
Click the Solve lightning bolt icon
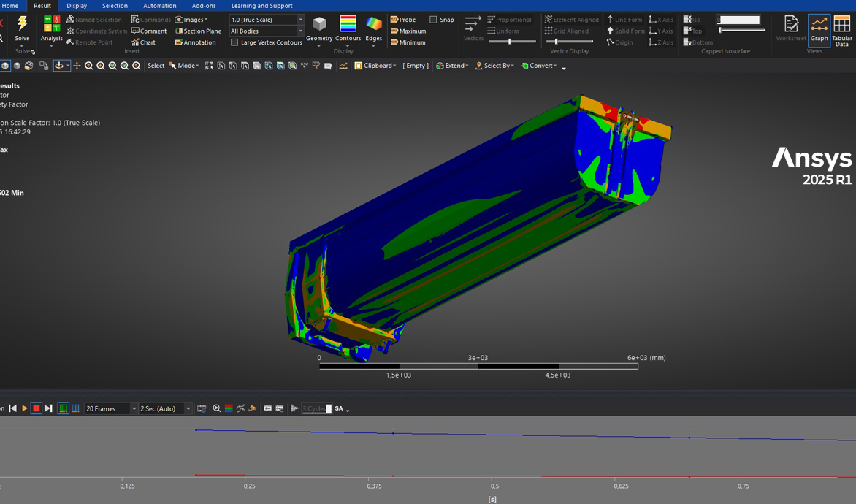22,24
